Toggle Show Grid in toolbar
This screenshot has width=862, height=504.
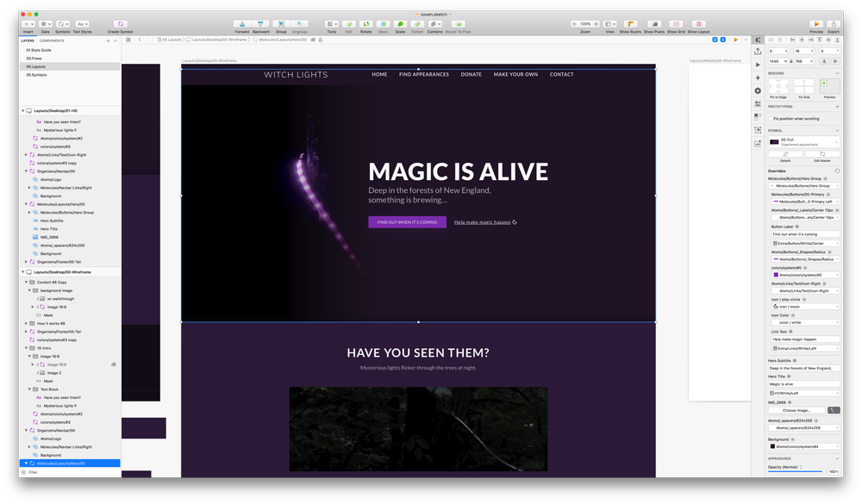[x=676, y=24]
